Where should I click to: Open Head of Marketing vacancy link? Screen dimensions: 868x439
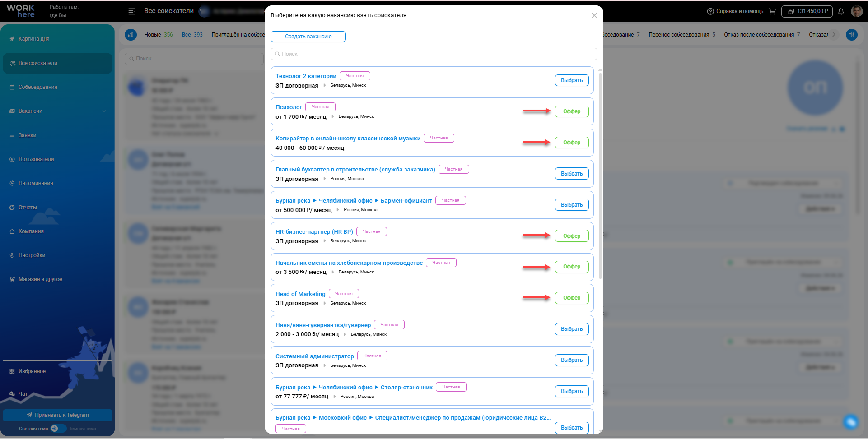[x=300, y=294]
